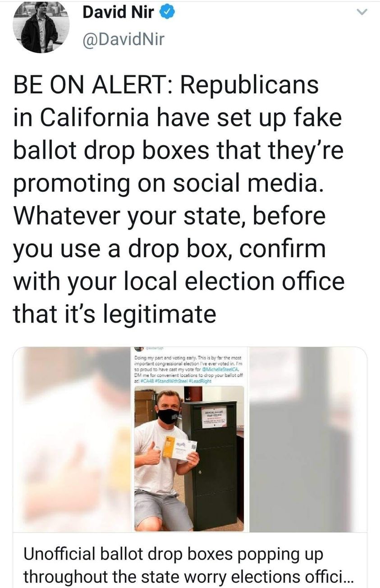Click small avatar in the embedded post
The image size is (380, 588).
[139, 349]
